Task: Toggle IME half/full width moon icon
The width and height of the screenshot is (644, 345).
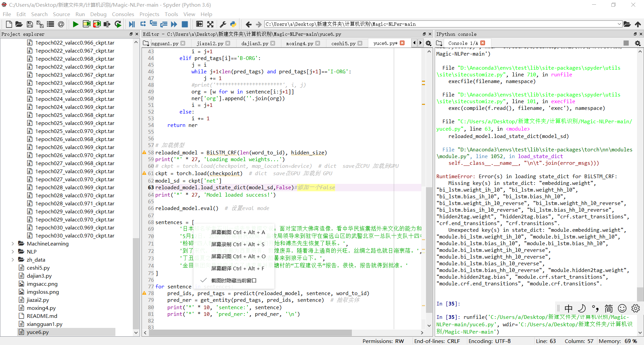Action: tap(582, 308)
